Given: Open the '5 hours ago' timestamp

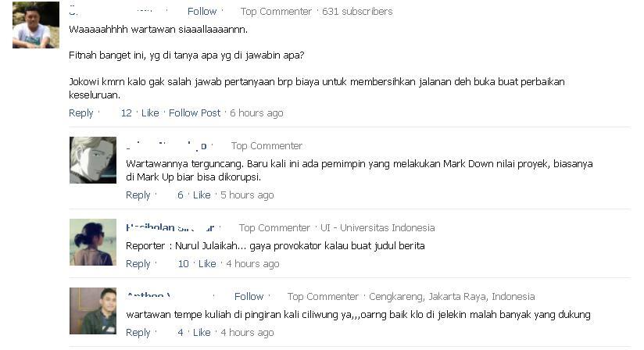Looking at the screenshot, I should point(247,195).
